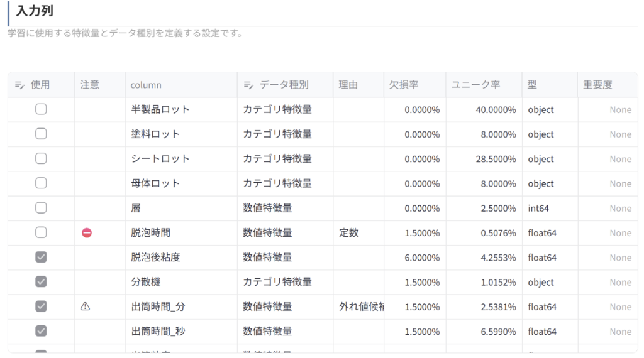Open データ種別 cell for 脱泡時間
The width and height of the screenshot is (644, 358).
click(x=285, y=232)
